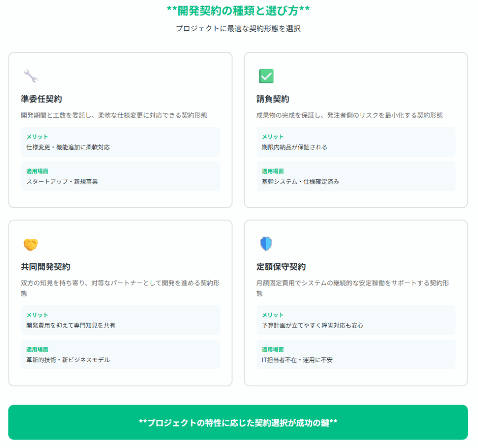Click the merit box 仕様変更・機能追加に柔軟対応

coord(120,142)
